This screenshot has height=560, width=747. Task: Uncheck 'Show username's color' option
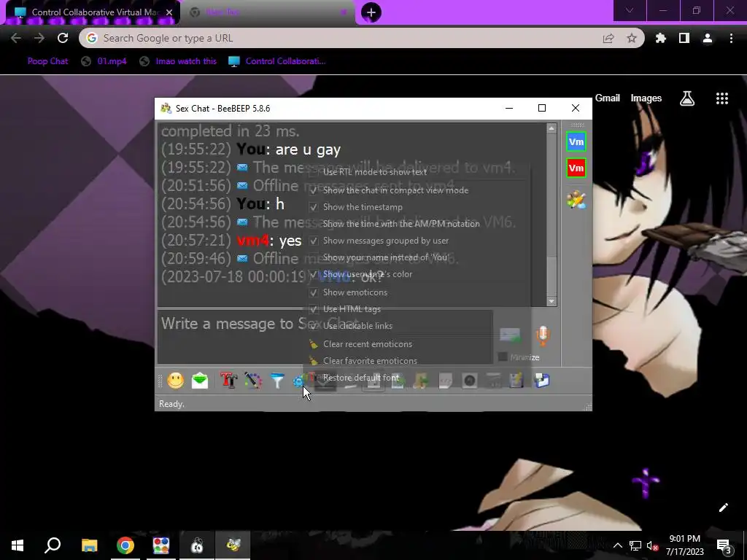(x=368, y=274)
